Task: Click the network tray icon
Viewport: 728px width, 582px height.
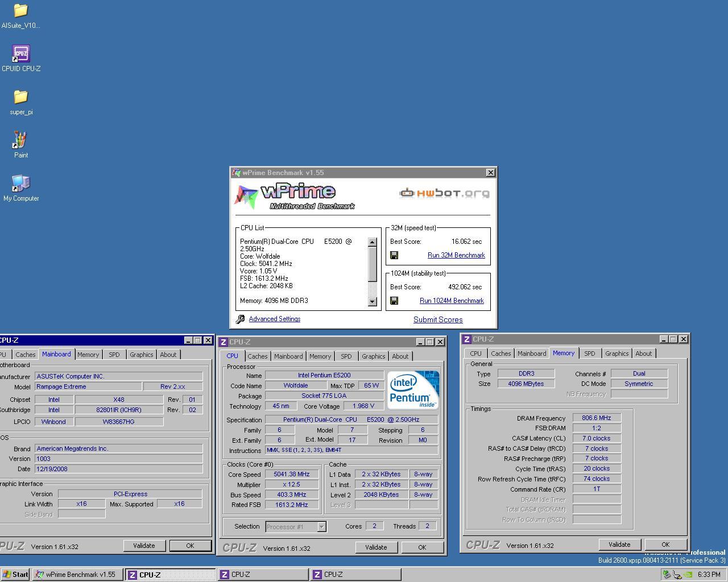Action: 677,575
